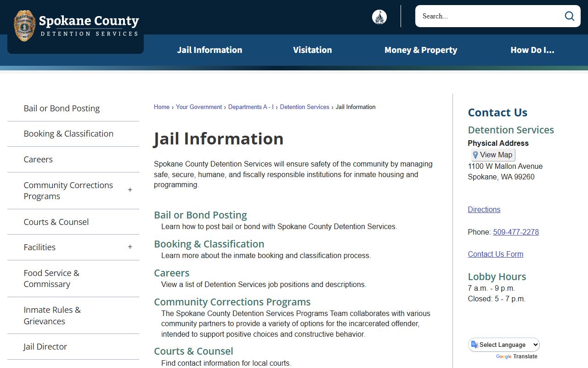Open Courts & Counsel heading link
Viewport: 588px width, 368px height.
pos(193,351)
